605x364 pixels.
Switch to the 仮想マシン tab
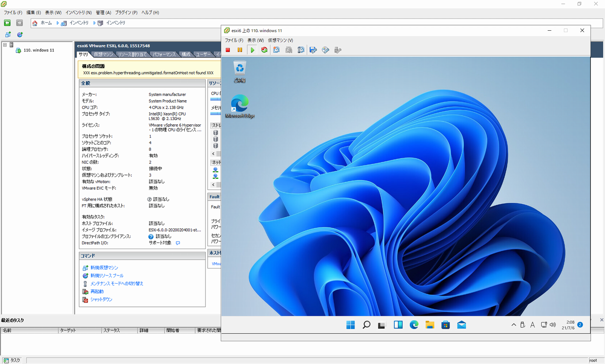click(x=103, y=54)
